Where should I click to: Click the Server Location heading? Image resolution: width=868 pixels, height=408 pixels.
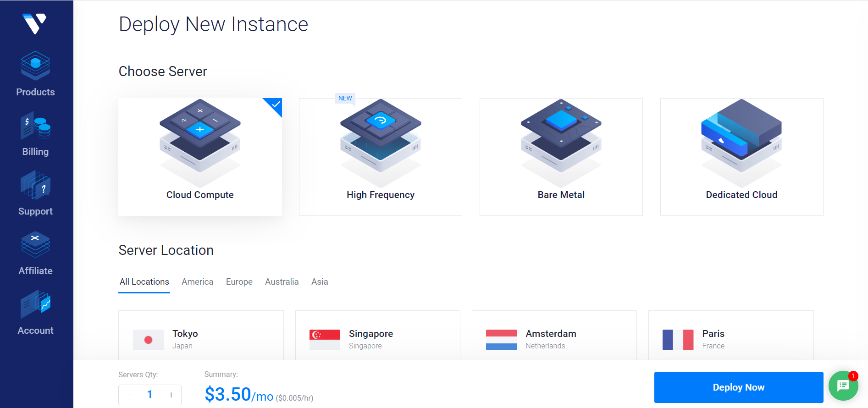tap(166, 250)
